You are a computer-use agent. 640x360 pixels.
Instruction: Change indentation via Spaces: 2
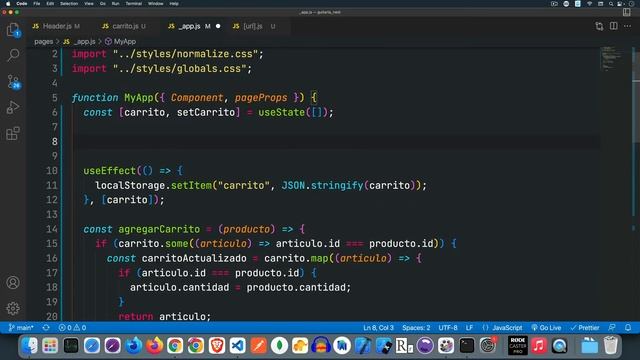pos(416,328)
